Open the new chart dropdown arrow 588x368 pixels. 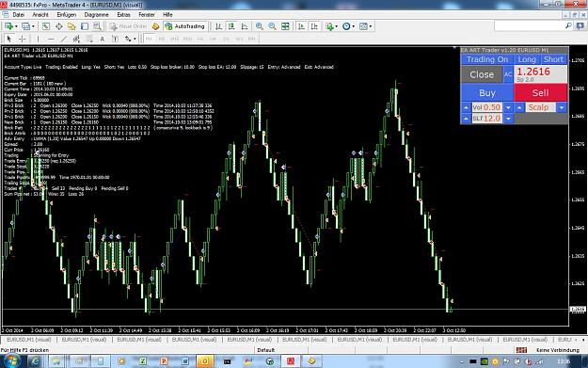pos(16,26)
